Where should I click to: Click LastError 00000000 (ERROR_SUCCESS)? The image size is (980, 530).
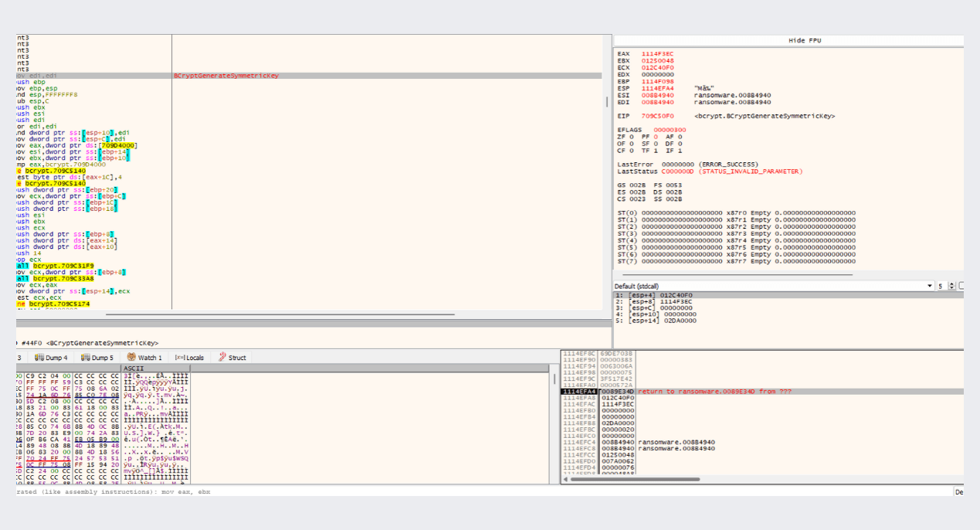687,165
